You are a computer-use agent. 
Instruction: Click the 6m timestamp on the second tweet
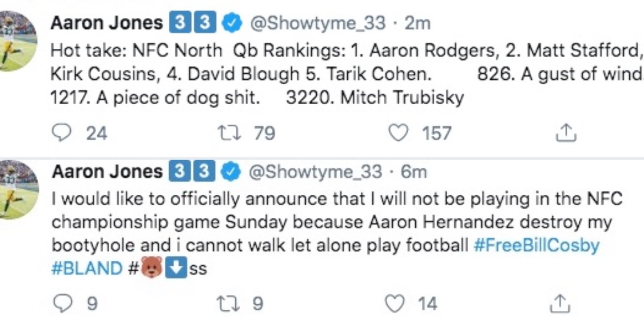(415, 172)
